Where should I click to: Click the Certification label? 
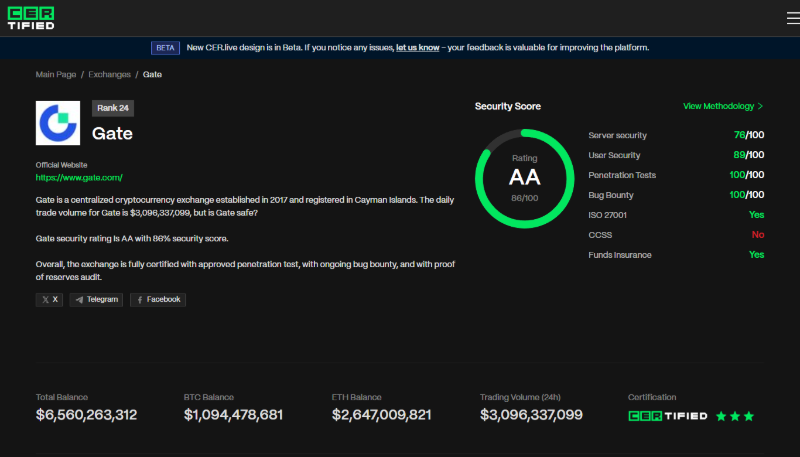[x=652, y=397]
